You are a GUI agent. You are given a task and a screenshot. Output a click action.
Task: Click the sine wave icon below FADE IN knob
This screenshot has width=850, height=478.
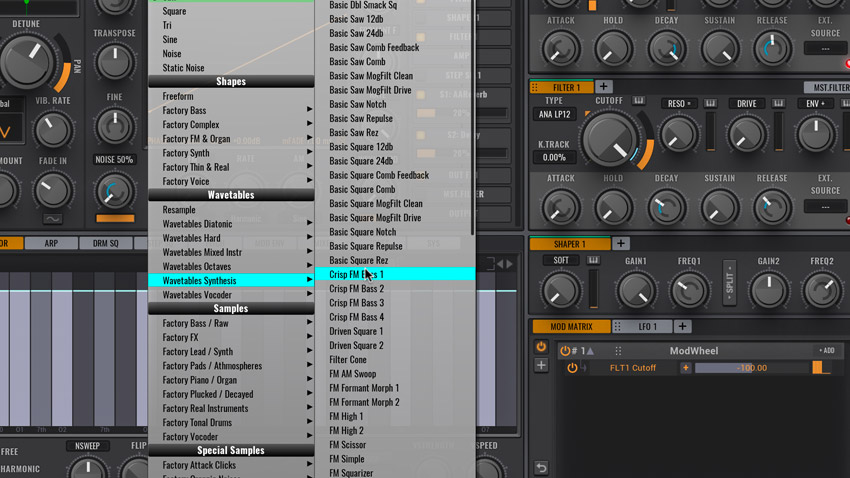pos(53,219)
